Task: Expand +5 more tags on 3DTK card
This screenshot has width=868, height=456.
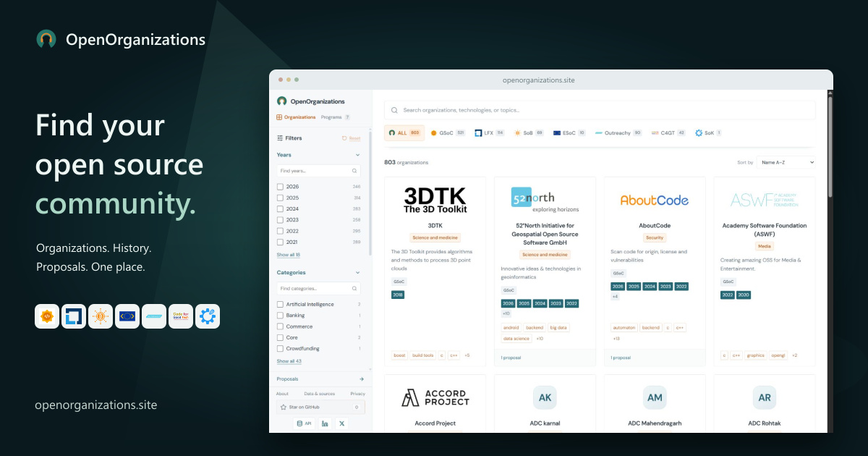Action: [467, 355]
